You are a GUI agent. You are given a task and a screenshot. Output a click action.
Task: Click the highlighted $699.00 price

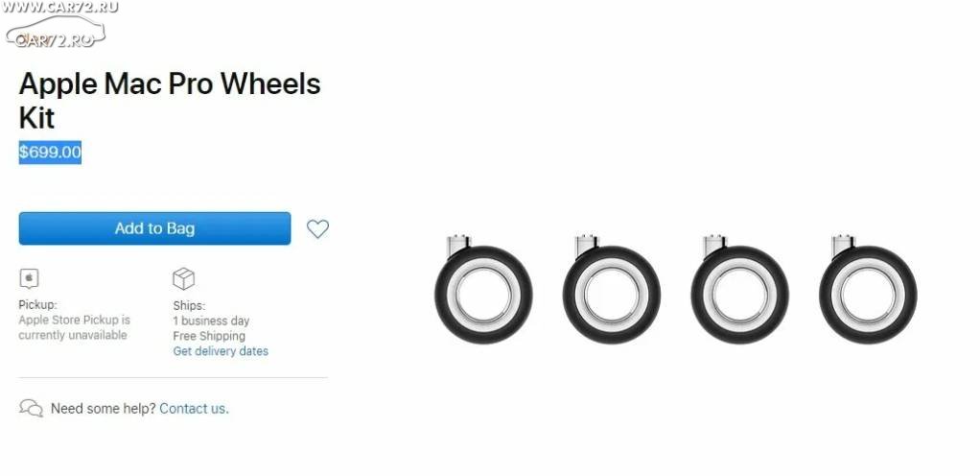coord(50,152)
